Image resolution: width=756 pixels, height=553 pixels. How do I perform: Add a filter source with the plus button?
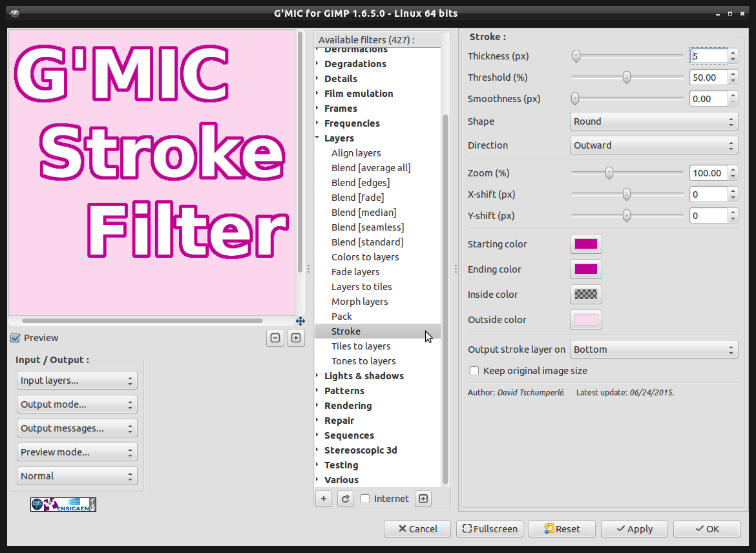point(324,499)
